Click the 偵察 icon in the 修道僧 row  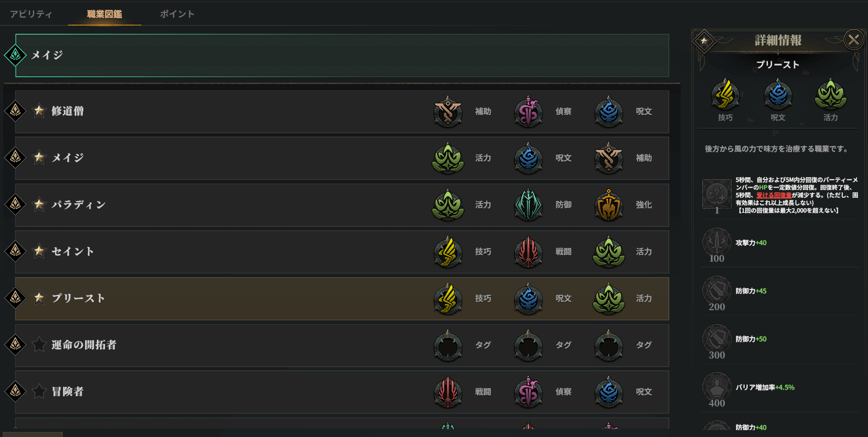528,112
